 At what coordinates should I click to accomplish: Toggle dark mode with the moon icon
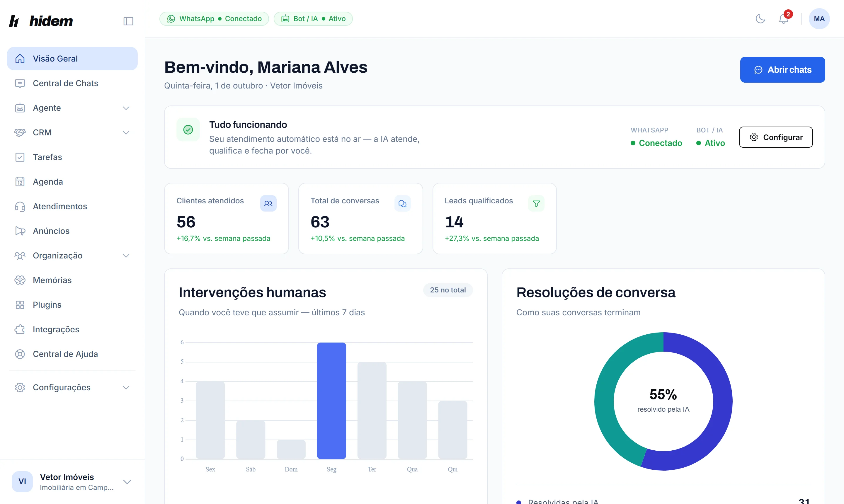pyautogui.click(x=760, y=19)
